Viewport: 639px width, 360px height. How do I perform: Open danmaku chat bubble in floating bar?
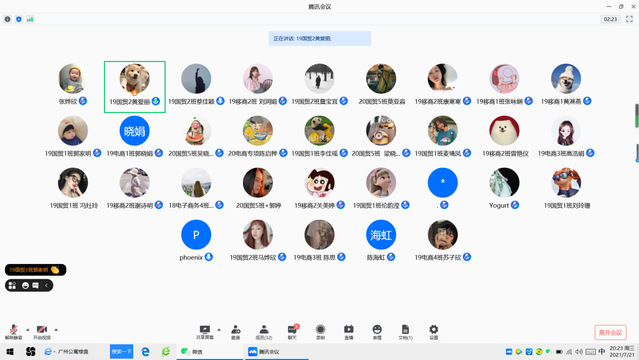click(x=35, y=285)
